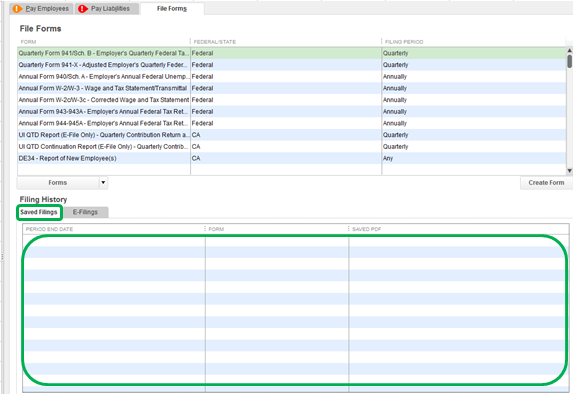Screen dimensions: 573x394
Task: Click the Forms button
Action: [58, 183]
